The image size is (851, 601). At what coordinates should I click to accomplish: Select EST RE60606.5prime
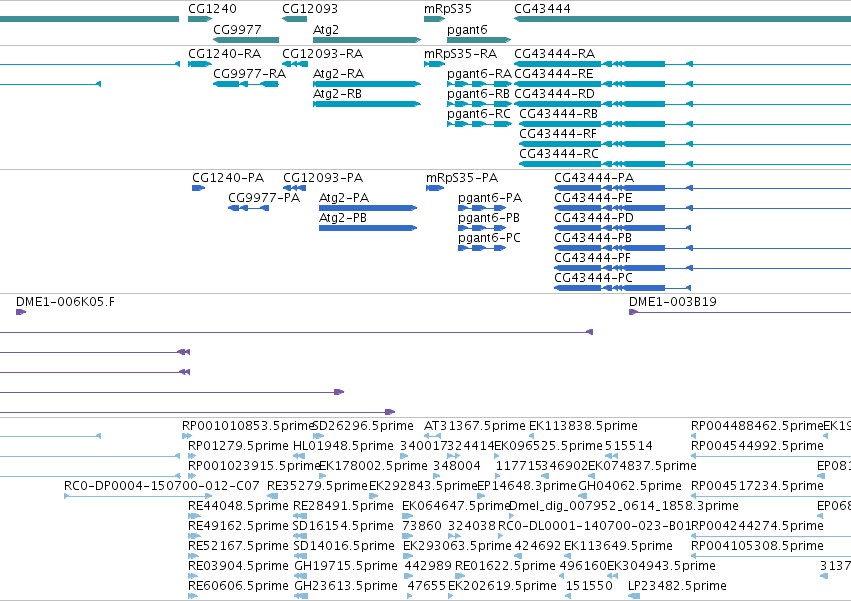193,596
